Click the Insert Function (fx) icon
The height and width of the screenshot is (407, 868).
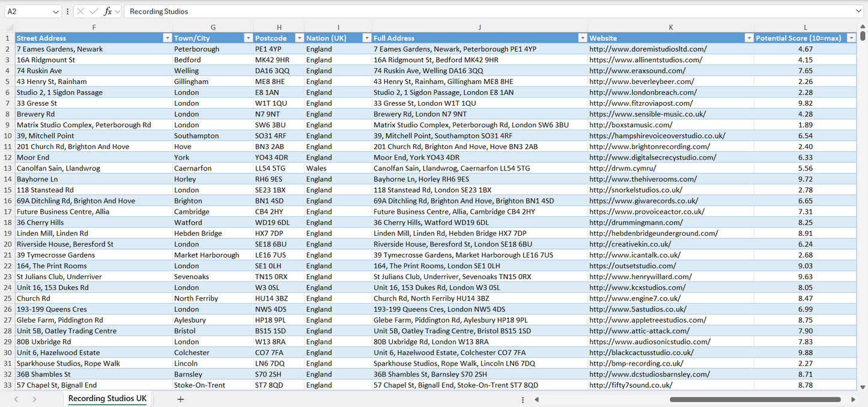(x=108, y=11)
